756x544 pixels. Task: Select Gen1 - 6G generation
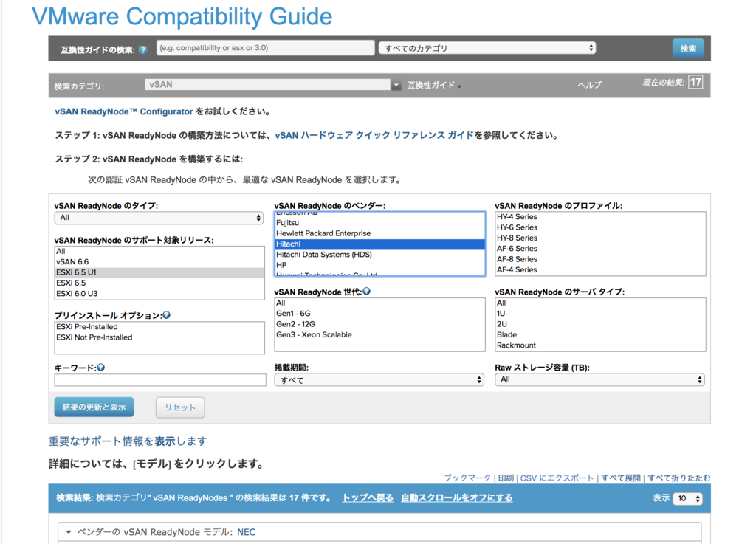[x=379, y=314]
